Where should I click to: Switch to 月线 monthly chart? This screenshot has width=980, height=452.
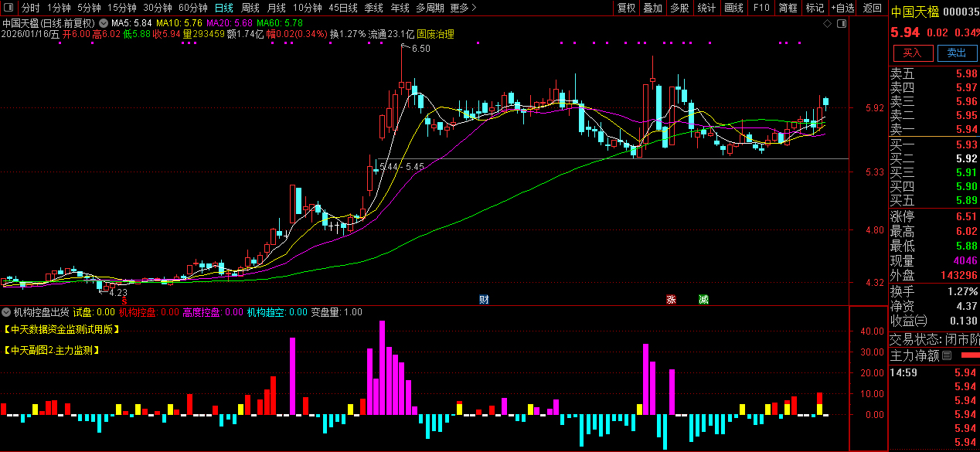coord(276,8)
